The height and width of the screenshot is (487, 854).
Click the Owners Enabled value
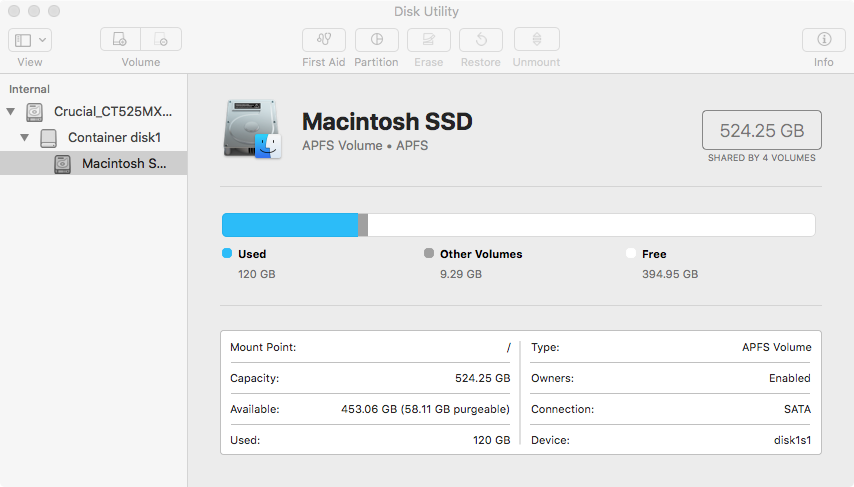pyautogui.click(x=790, y=378)
